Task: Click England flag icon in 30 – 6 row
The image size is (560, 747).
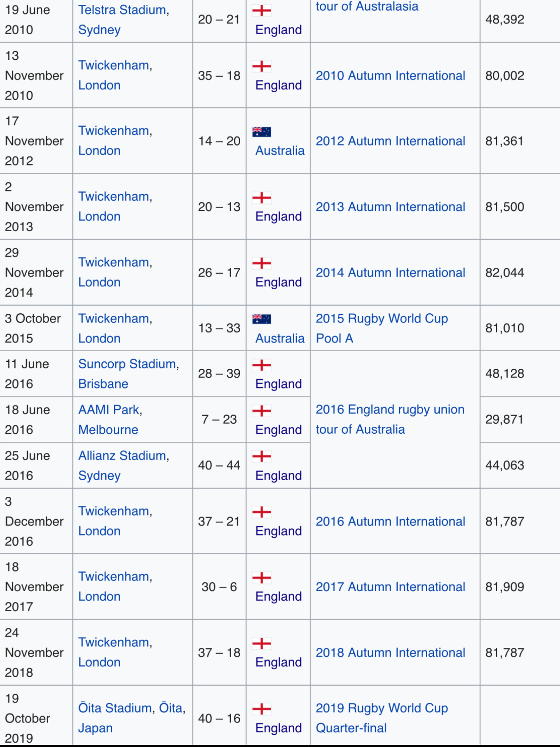Action: click(x=261, y=577)
